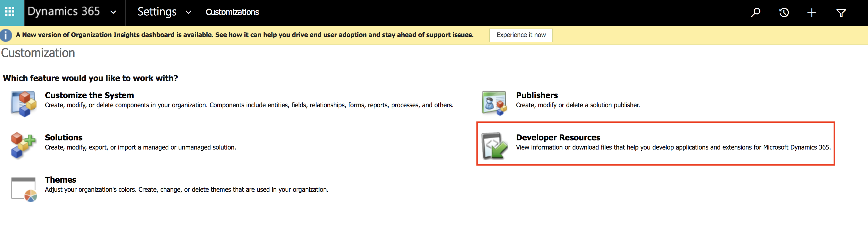This screenshot has width=868, height=226.
Task: Click the info icon in notification bar
Action: (6, 35)
